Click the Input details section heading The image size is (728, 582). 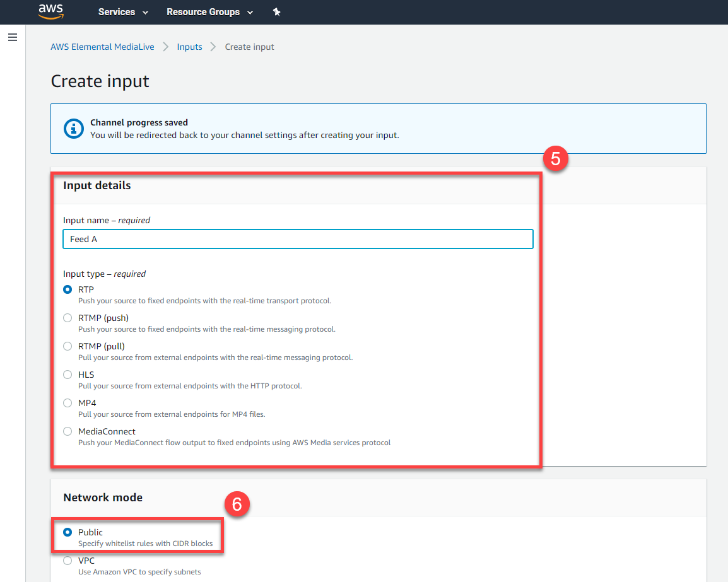(x=97, y=185)
